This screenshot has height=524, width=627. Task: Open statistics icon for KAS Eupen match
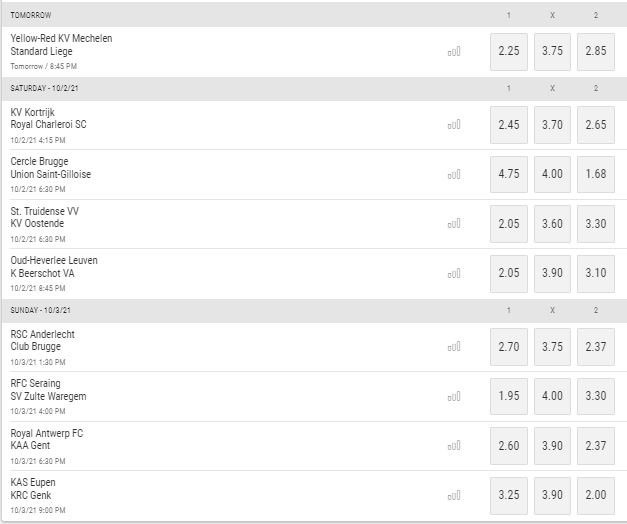454,496
